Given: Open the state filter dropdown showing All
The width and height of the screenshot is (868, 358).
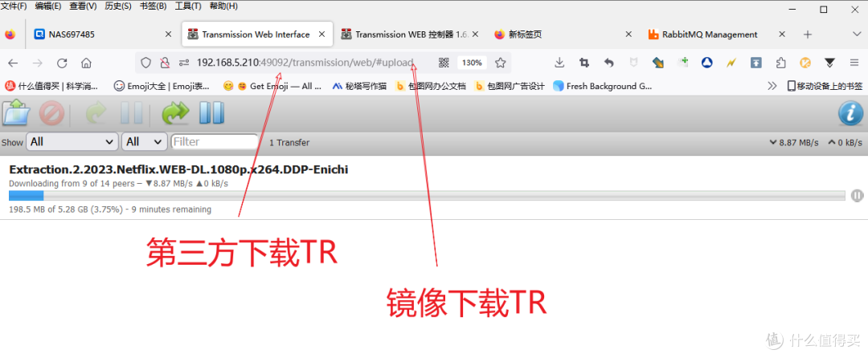Looking at the screenshot, I should point(72,142).
